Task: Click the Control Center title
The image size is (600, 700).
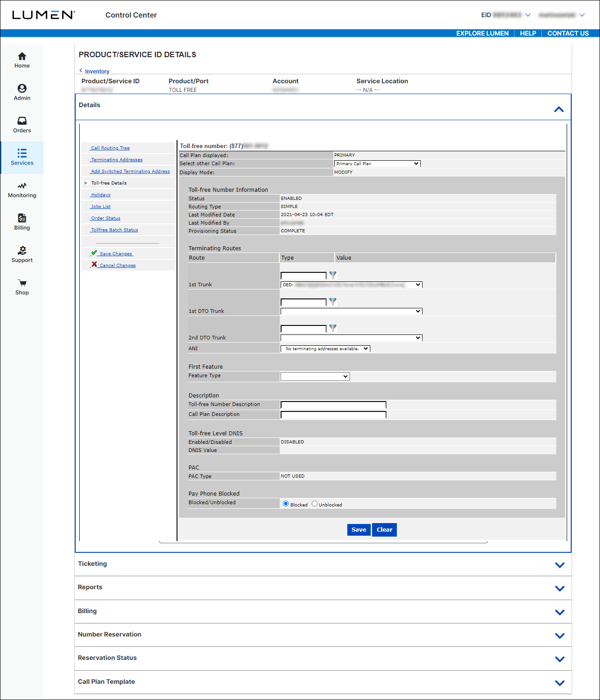Action: pyautogui.click(x=131, y=15)
